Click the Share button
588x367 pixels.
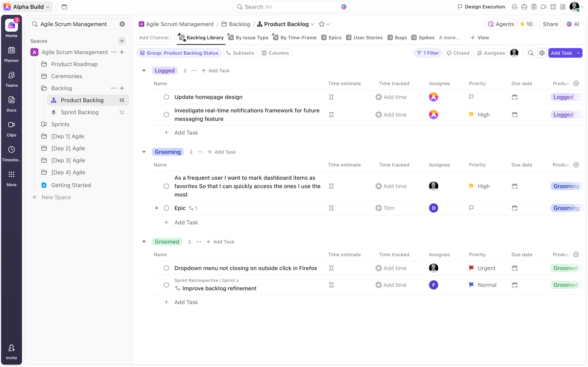[550, 24]
